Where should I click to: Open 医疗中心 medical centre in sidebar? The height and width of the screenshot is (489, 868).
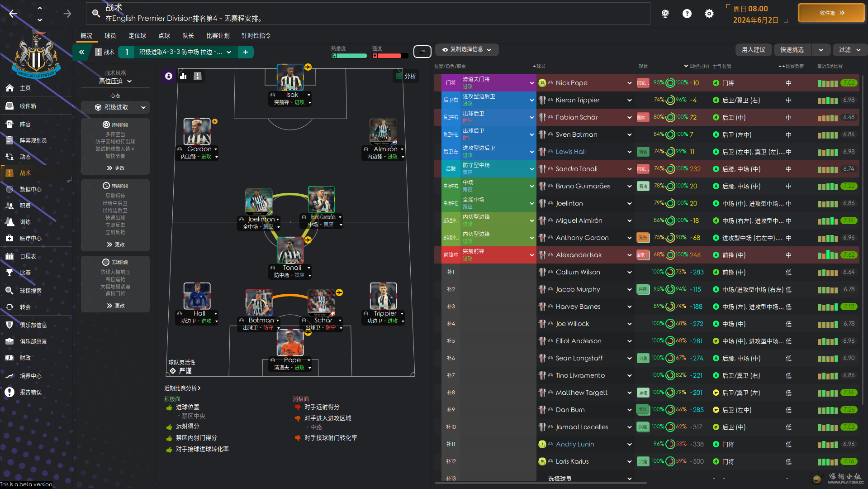pos(31,238)
